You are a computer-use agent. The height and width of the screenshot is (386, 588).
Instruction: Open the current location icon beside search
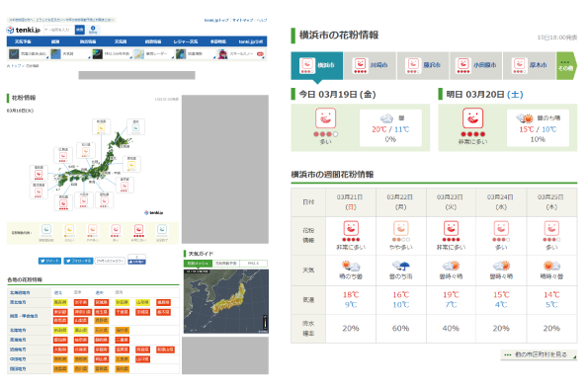(93, 30)
